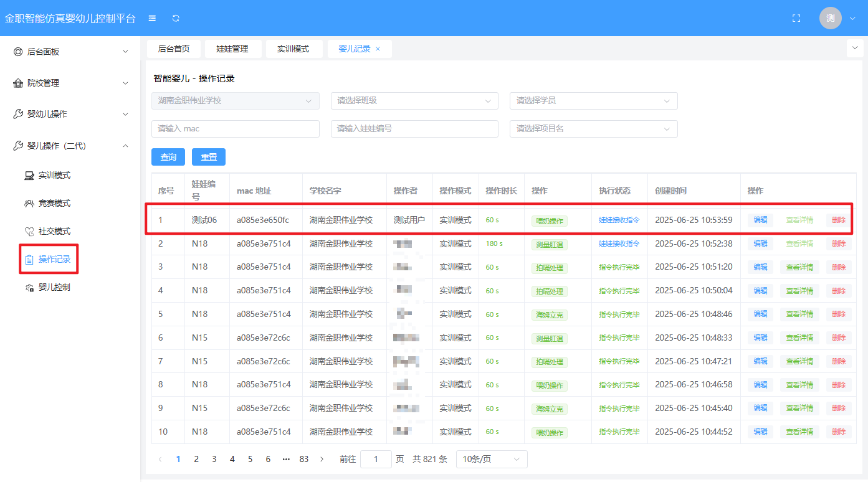Focus the 请输入娃娃编号 input field
Viewport: 868px width, 482px height.
(x=414, y=128)
